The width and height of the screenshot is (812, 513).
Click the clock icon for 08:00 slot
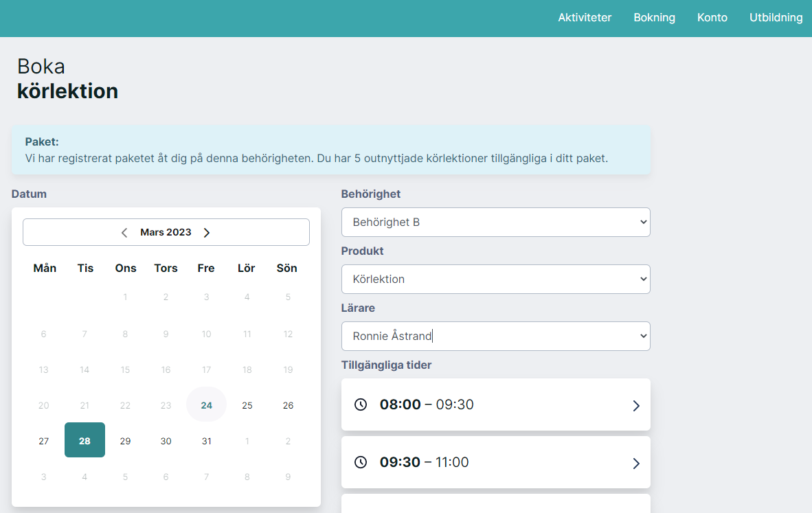click(x=361, y=404)
